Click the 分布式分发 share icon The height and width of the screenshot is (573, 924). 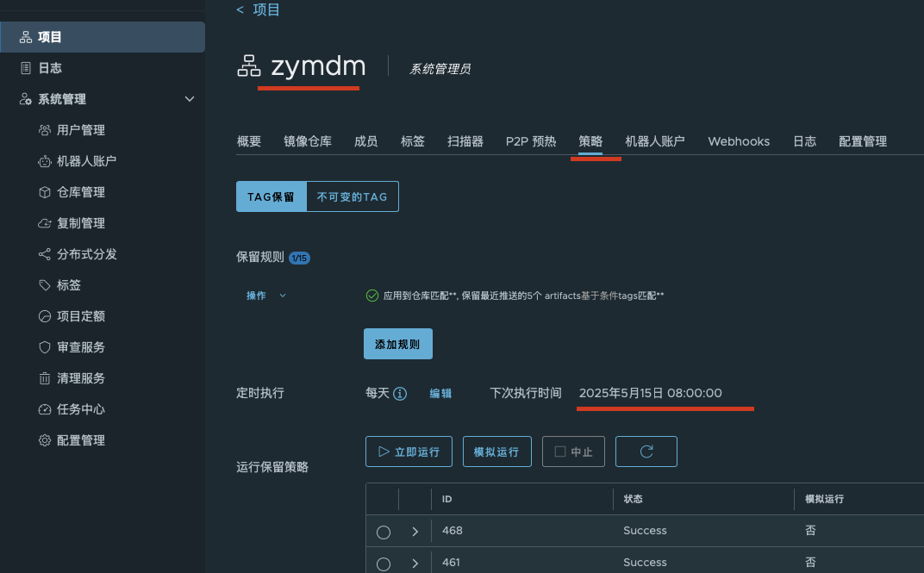click(x=45, y=254)
